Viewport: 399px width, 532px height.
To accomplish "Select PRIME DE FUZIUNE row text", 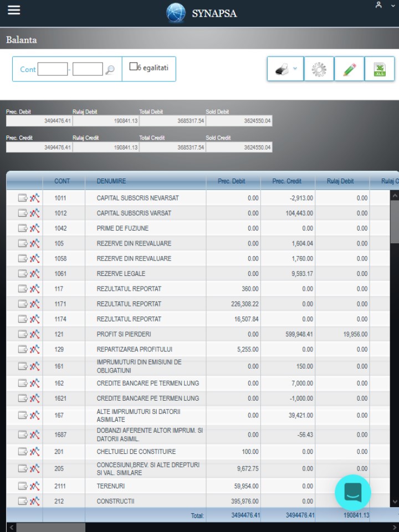I will click(122, 228).
